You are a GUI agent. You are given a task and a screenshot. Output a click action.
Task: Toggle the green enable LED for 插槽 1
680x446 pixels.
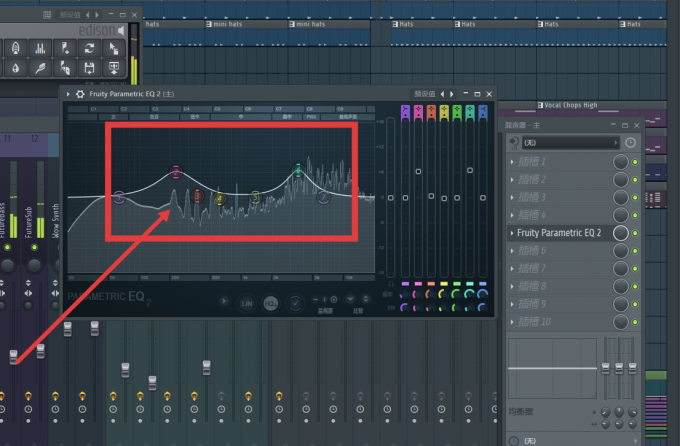click(x=635, y=162)
